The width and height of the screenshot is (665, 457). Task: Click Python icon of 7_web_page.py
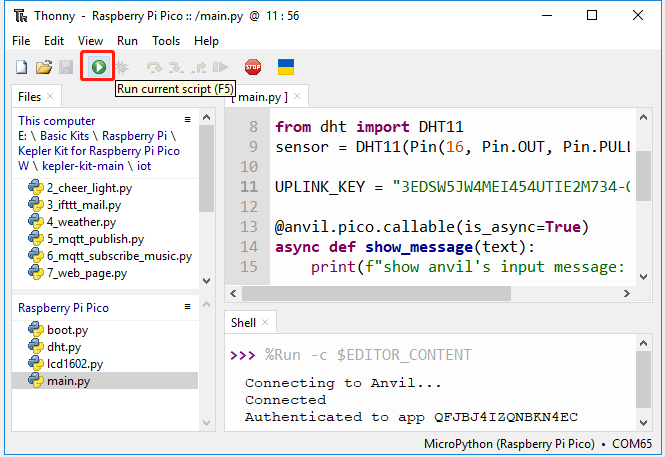pyautogui.click(x=36, y=272)
